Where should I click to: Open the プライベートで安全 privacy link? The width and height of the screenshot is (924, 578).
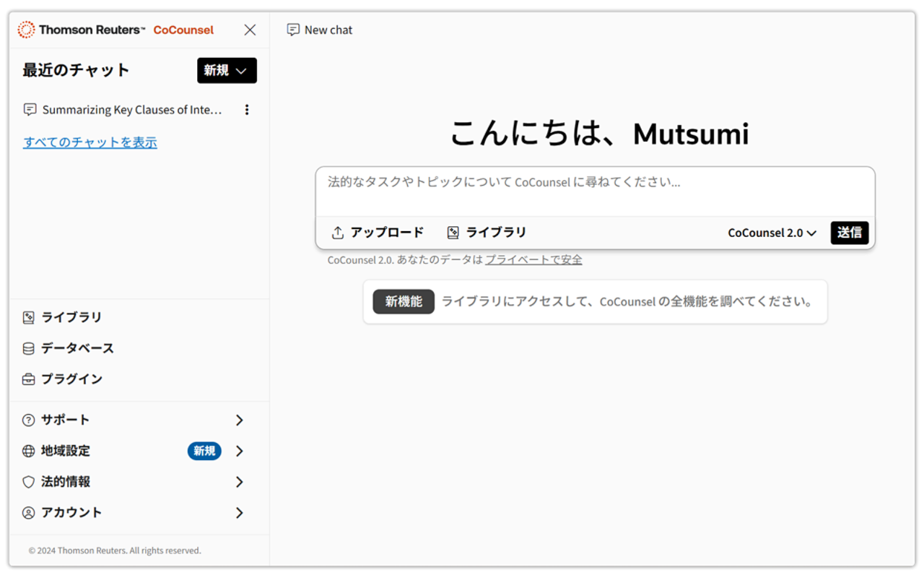(x=532, y=259)
